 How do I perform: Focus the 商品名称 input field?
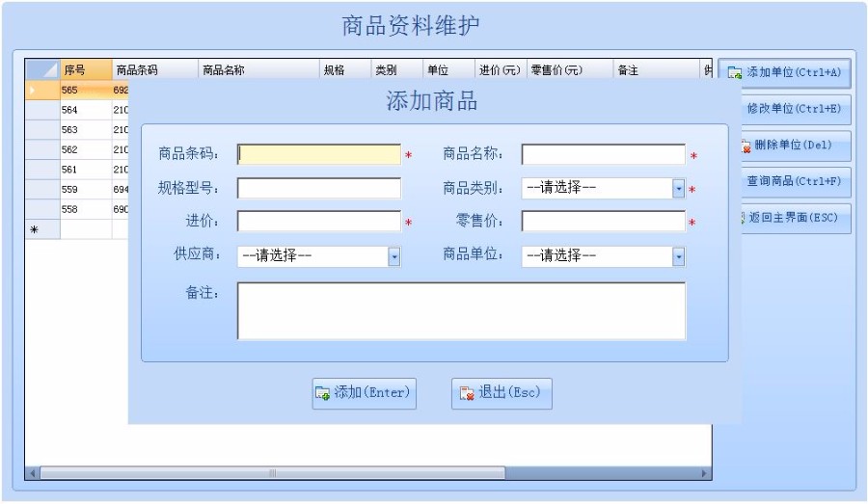coord(604,154)
